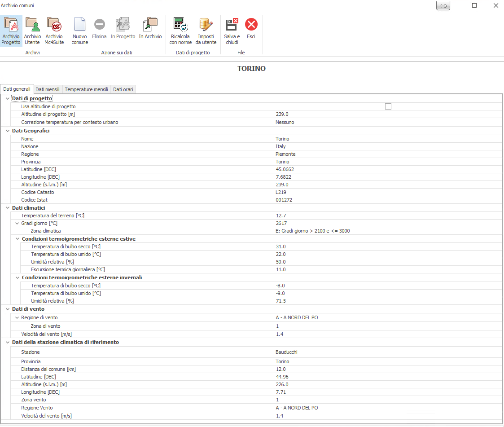Collapse the Dati Geografici section
This screenshot has width=504, height=427.
click(x=8, y=131)
